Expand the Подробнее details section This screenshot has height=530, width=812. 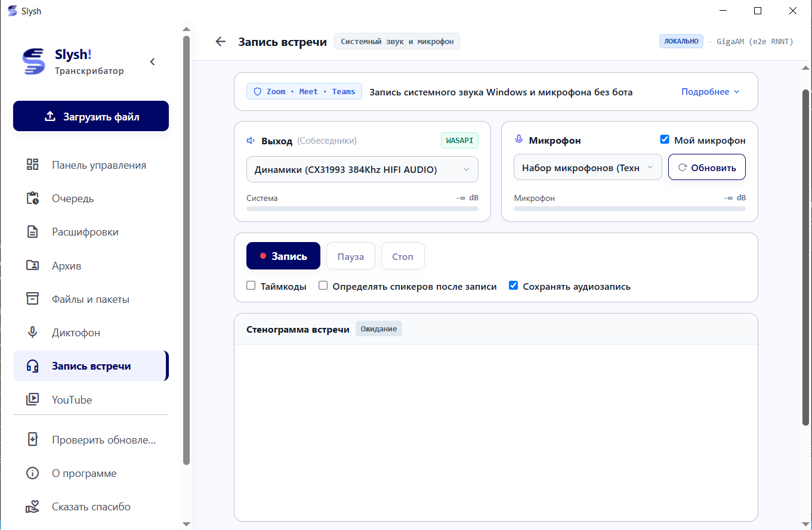[x=711, y=92]
